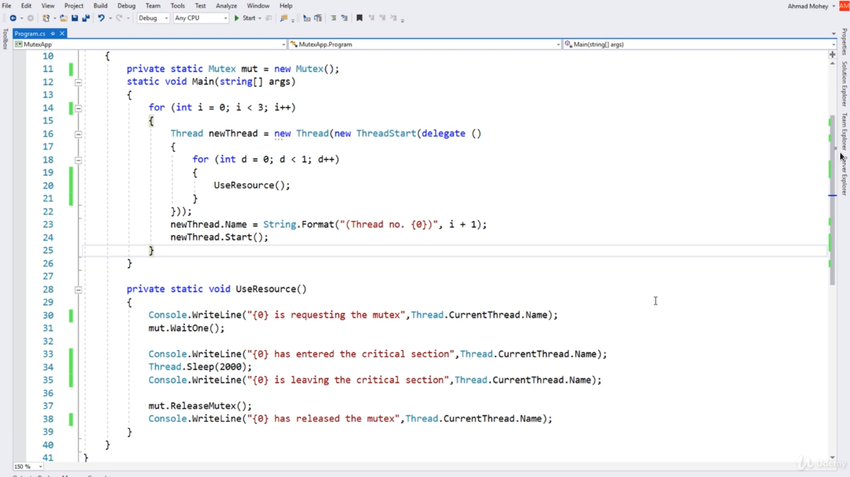
Task: Open the Help menu
Action: point(286,6)
